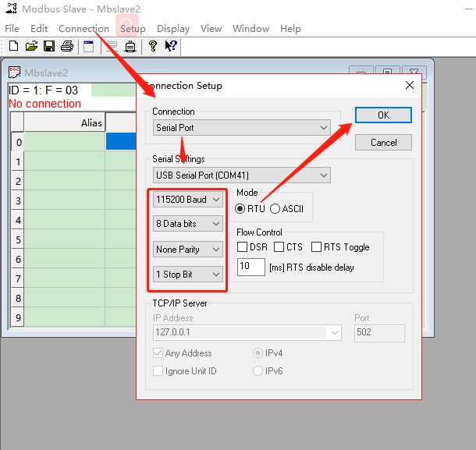
Task: Cancel the Connection Setup dialog
Action: (383, 143)
